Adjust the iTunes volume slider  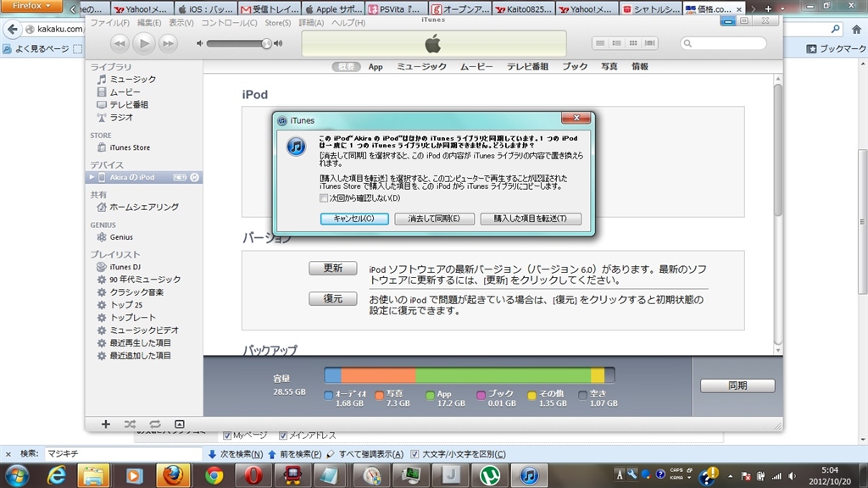(x=239, y=43)
